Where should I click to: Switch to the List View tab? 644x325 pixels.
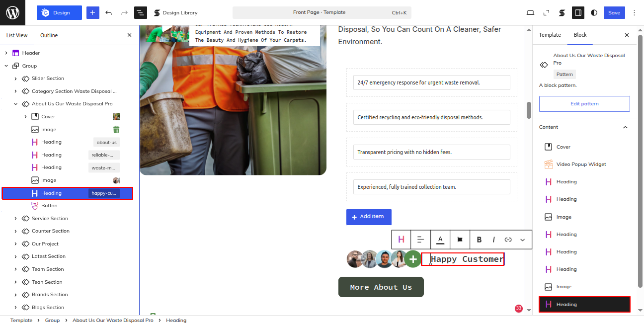tap(17, 35)
